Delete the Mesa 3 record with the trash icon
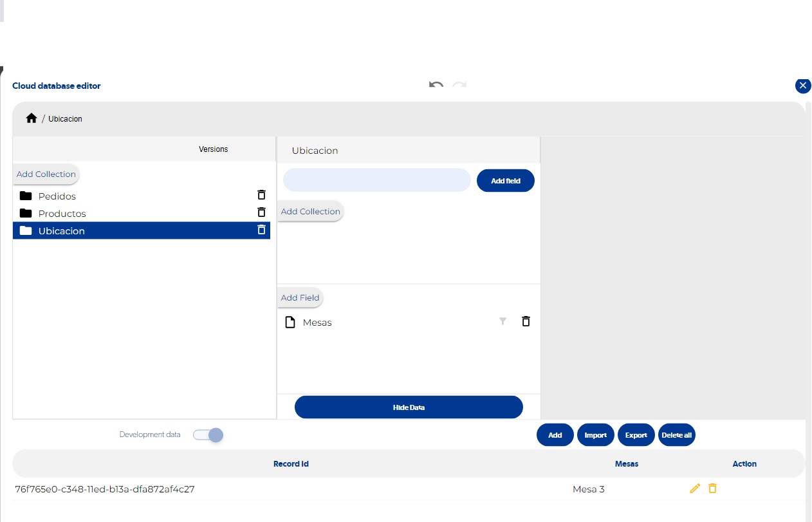 [x=712, y=489]
